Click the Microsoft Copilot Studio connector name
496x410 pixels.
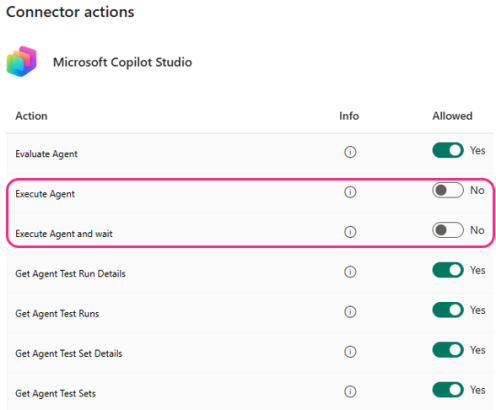tap(122, 62)
